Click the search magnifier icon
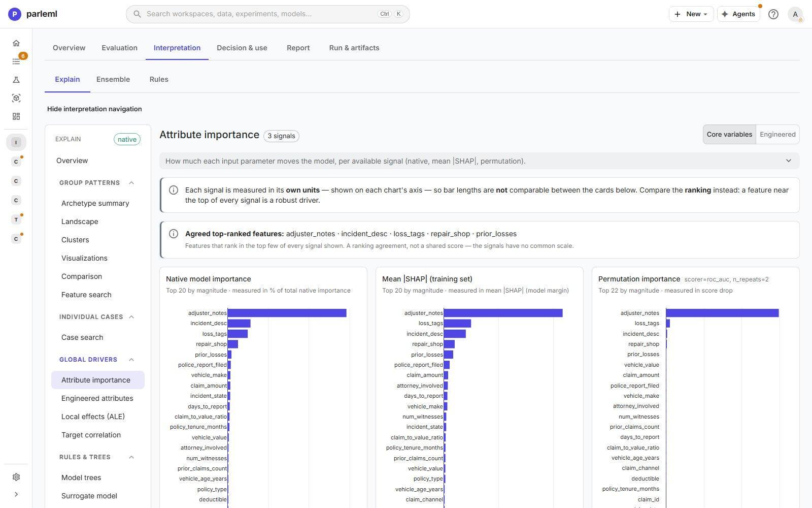 [137, 14]
